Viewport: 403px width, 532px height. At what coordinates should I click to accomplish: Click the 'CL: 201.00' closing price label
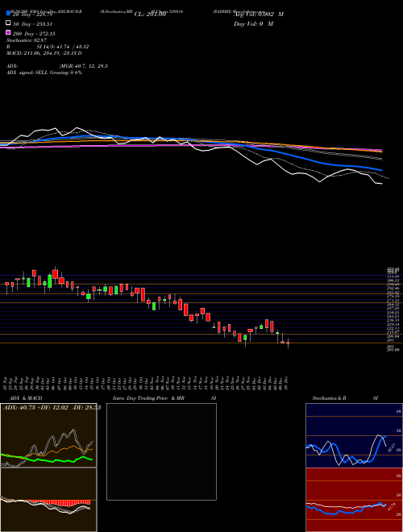[150, 15]
